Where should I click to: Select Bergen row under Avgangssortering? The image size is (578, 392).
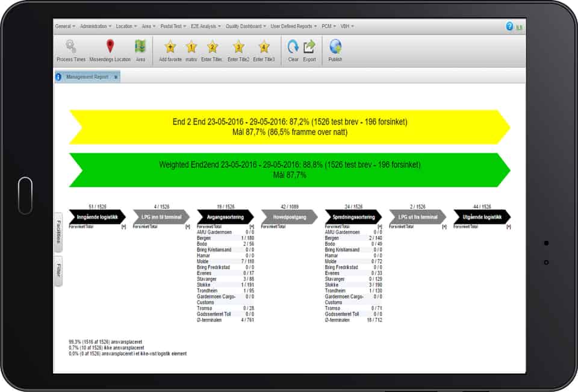click(226, 238)
